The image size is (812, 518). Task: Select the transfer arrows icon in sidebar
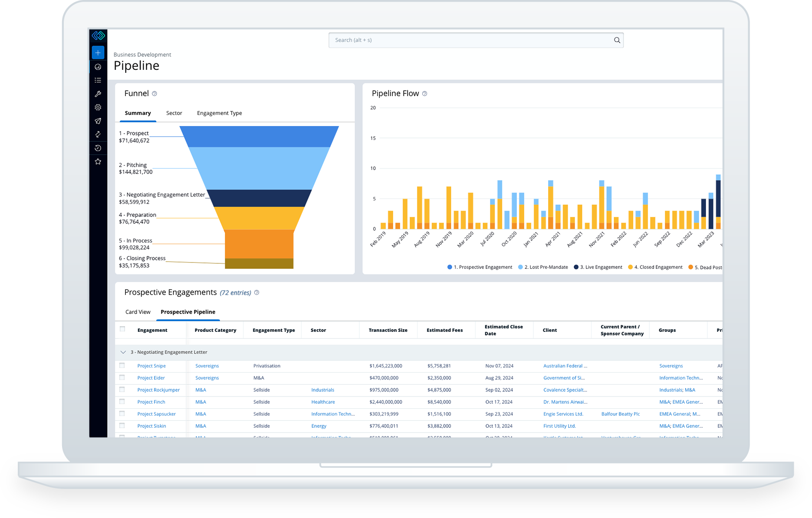tap(98, 134)
